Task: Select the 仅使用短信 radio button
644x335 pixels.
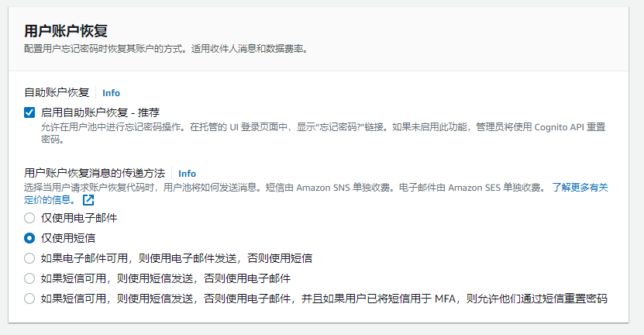Action: (29, 238)
